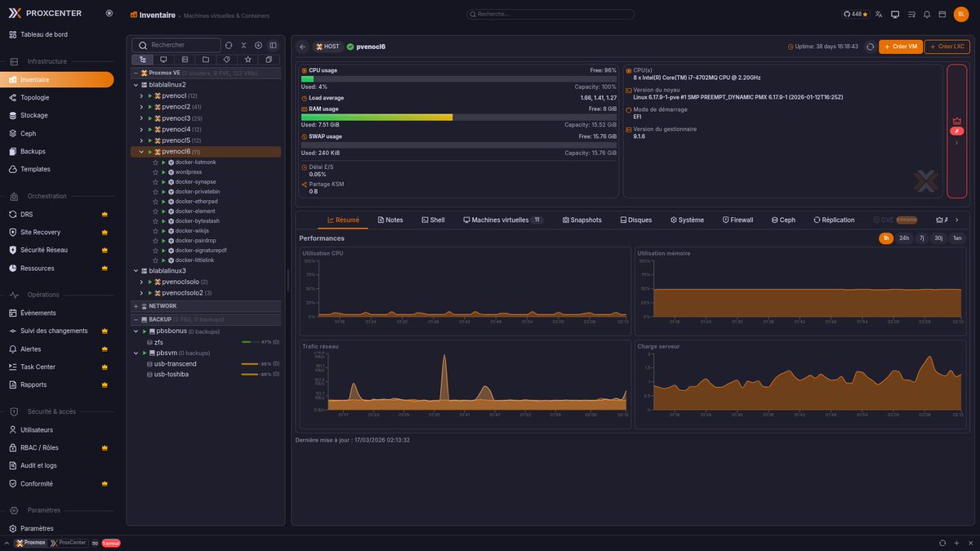Click Audit et logs sidebar icon
Screen dimensions: 980x551
(13, 465)
